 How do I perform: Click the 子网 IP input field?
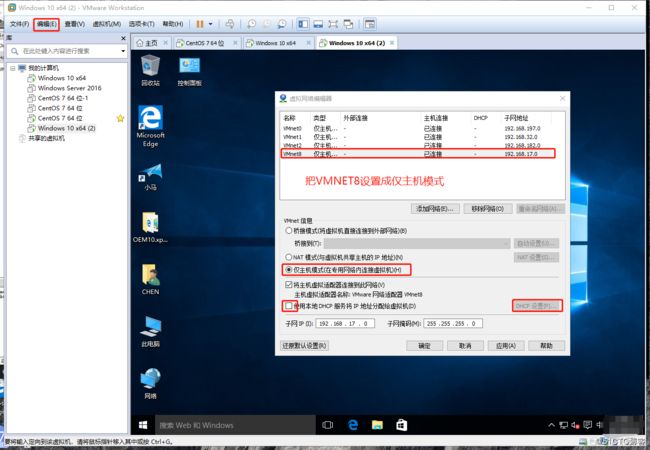345,324
